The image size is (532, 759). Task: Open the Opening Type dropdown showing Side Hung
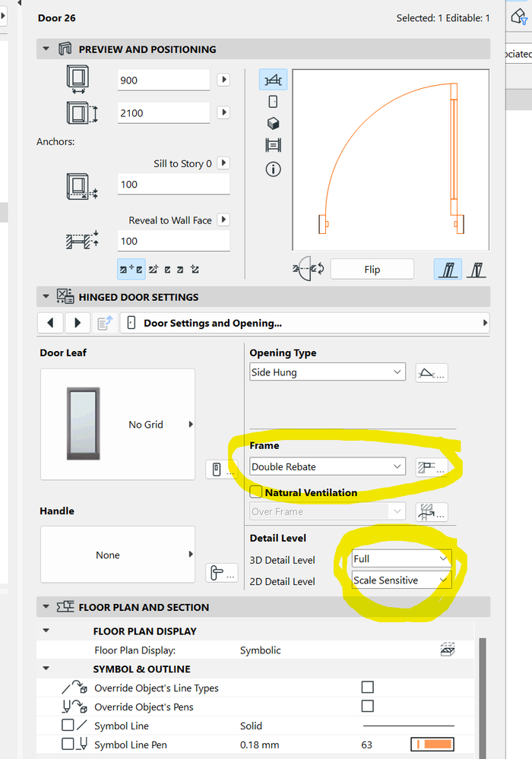328,372
